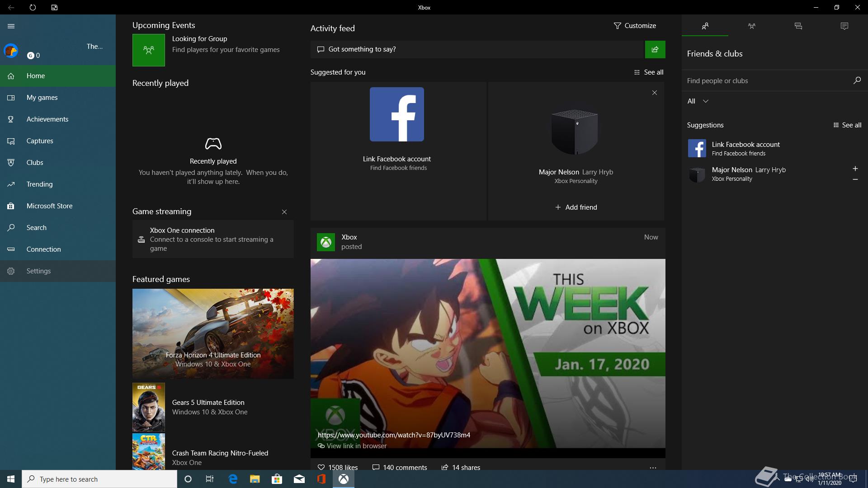
Task: Click the search magnifier in Friends panel
Action: 857,80
